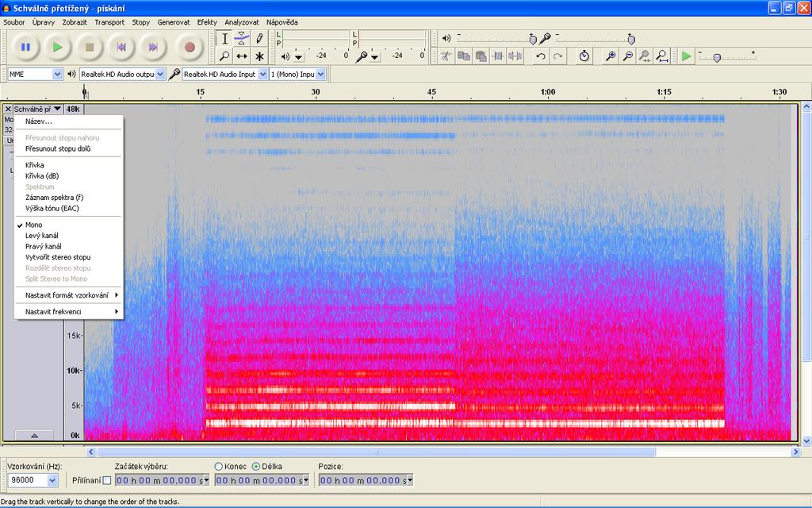Choose Záznam spektra (f) view
This screenshot has height=508, width=812.
coord(69,198)
